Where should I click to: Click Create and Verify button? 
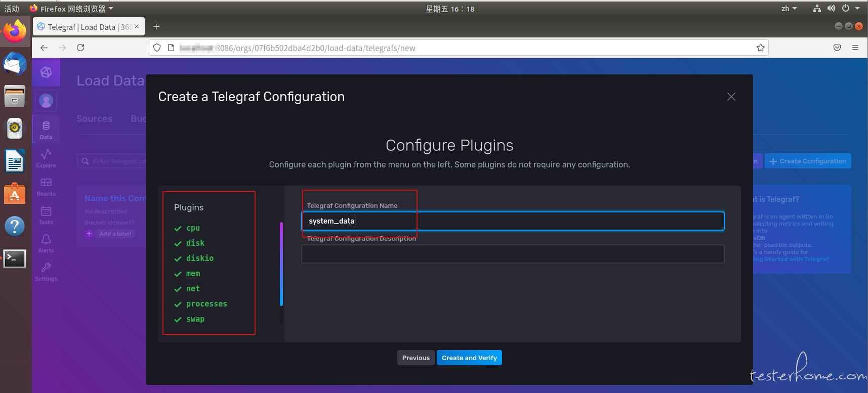[x=469, y=358]
